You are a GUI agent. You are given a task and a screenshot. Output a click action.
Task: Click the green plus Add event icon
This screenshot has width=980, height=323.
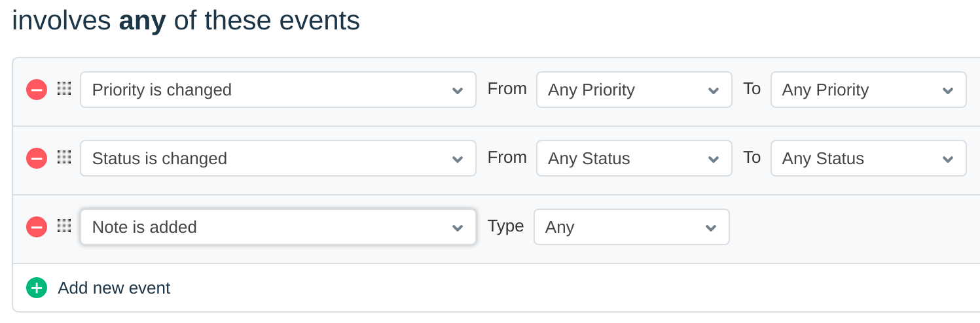tap(37, 288)
